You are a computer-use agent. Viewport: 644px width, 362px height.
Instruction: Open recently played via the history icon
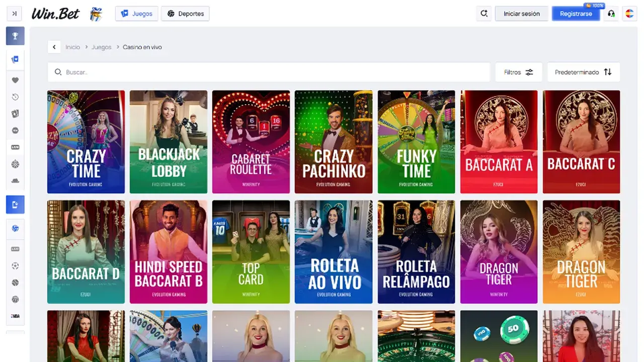click(15, 97)
